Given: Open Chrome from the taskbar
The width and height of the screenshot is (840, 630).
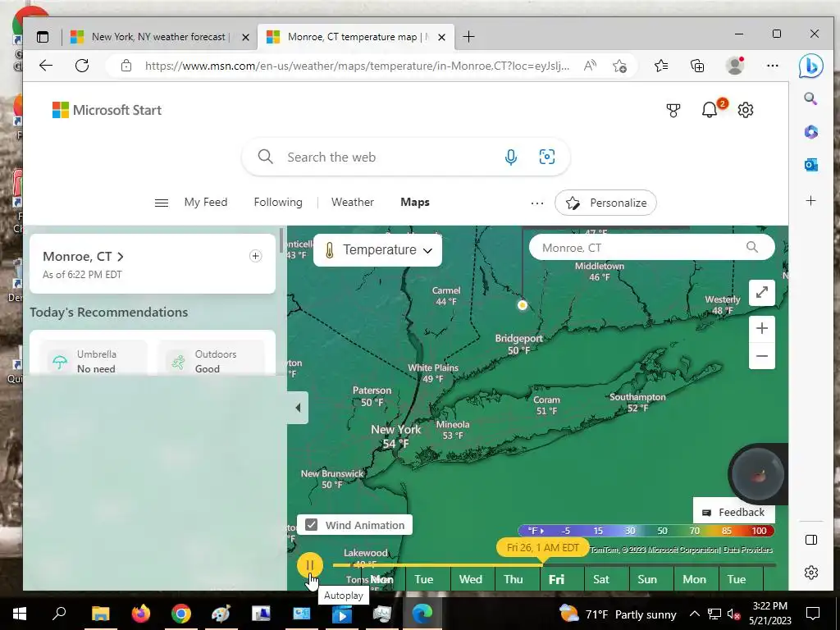Looking at the screenshot, I should click(x=181, y=614).
